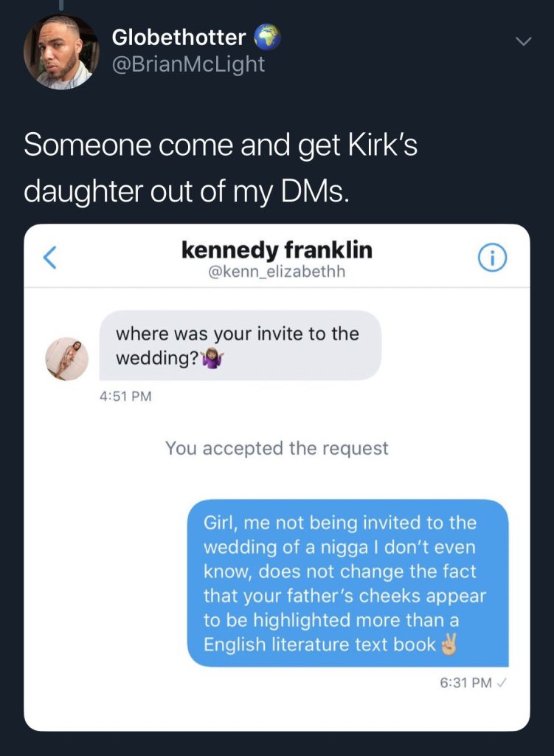
Task: Select the blue reply message bubble
Action: tap(347, 583)
